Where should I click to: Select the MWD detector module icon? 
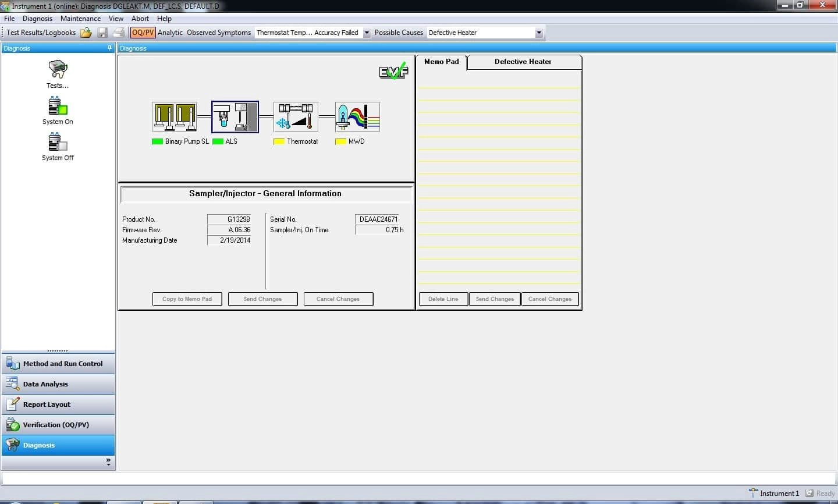tap(357, 116)
